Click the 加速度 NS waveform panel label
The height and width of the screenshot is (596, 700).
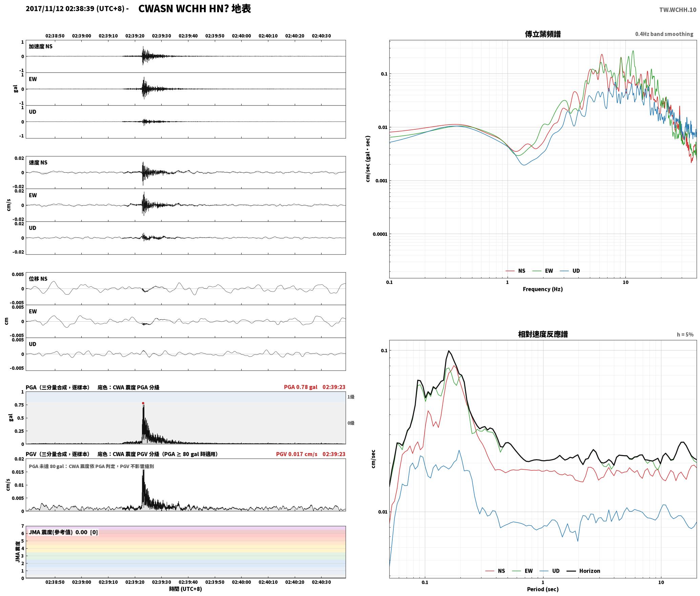coord(41,46)
